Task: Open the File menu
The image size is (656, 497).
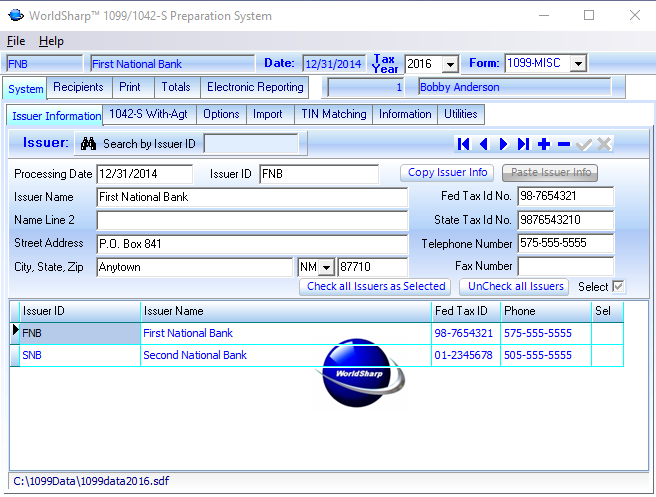Action: [16, 41]
